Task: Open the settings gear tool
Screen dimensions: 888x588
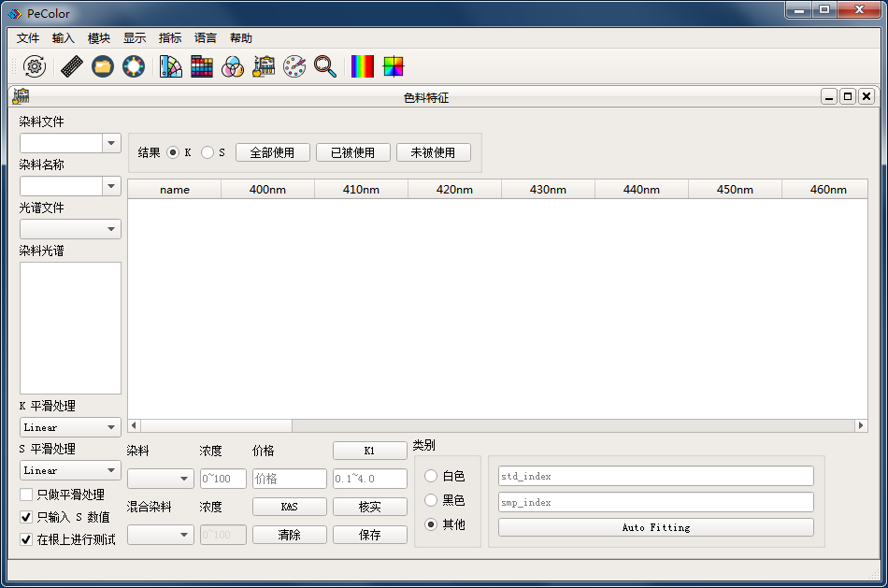Action: [x=35, y=66]
